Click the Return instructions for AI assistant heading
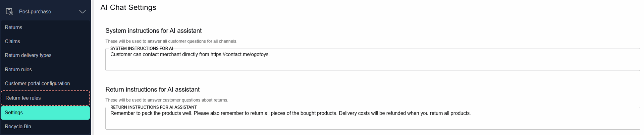 tap(152, 89)
